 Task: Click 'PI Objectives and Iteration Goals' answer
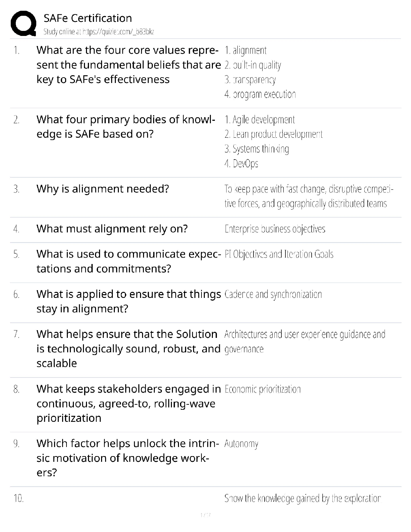tap(279, 254)
